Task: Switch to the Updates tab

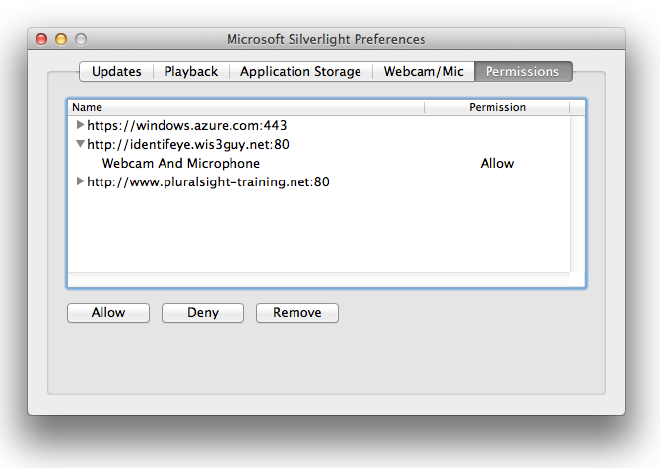Action: point(117,72)
